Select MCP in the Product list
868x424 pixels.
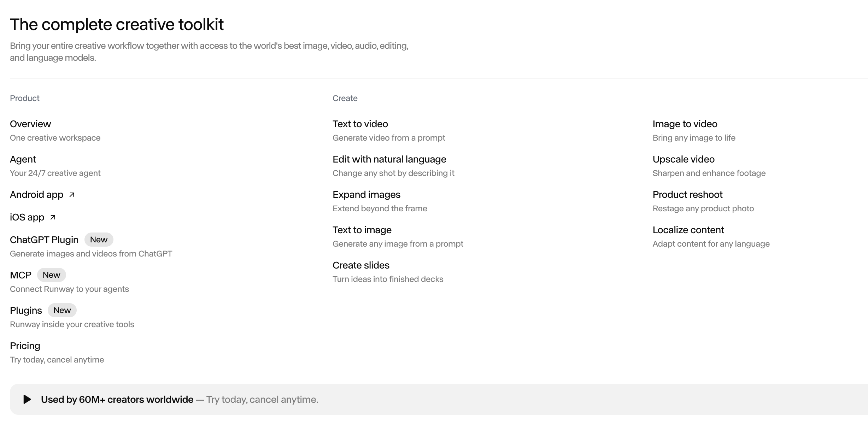click(x=20, y=275)
